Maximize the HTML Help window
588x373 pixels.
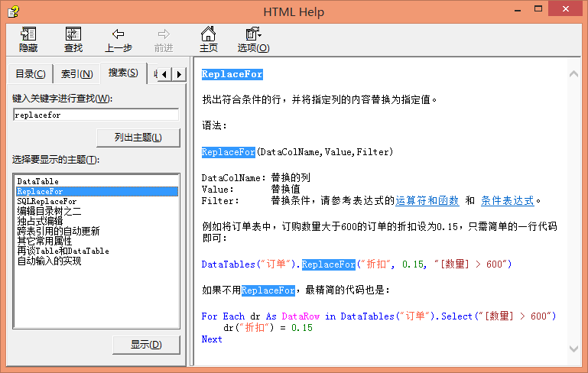[x=538, y=9]
